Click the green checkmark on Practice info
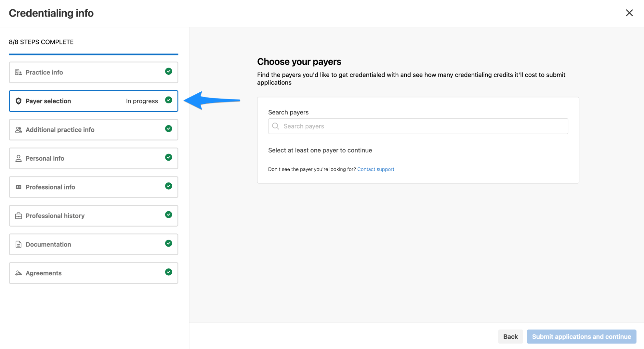644x349 pixels. coord(168,71)
